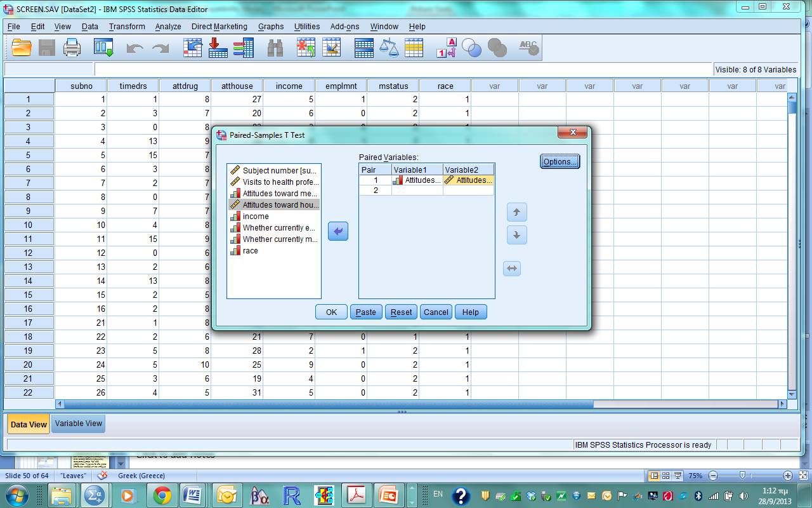Select 'race' variable in dialog list
Image resolution: width=812 pixels, height=508 pixels.
click(x=274, y=250)
